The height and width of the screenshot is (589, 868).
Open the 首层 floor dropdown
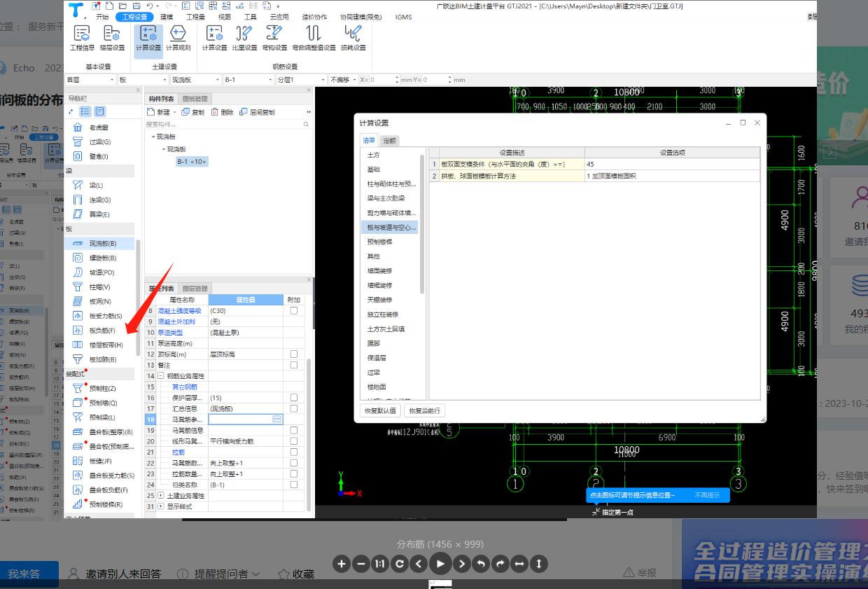(90, 80)
